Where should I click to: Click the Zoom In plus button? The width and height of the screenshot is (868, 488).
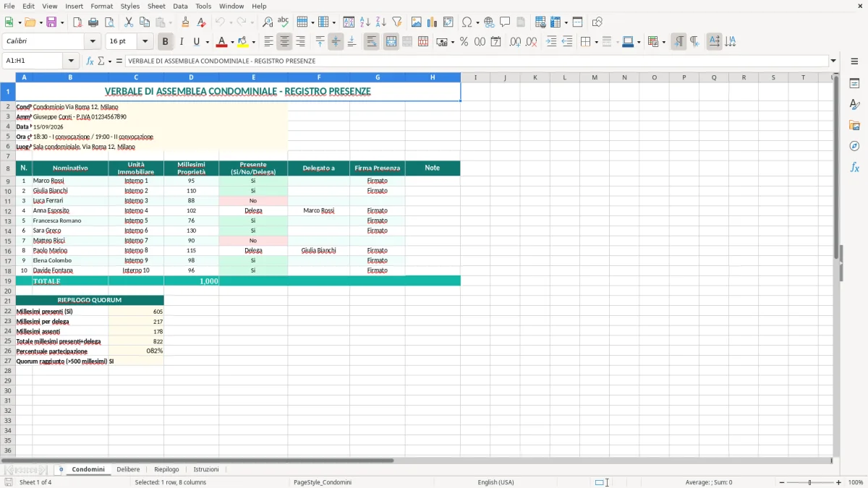[838, 482]
